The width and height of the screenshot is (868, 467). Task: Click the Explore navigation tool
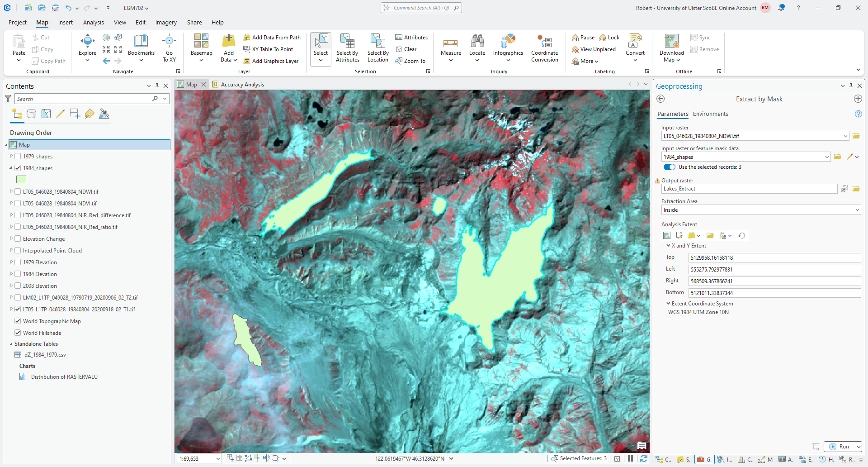point(87,43)
